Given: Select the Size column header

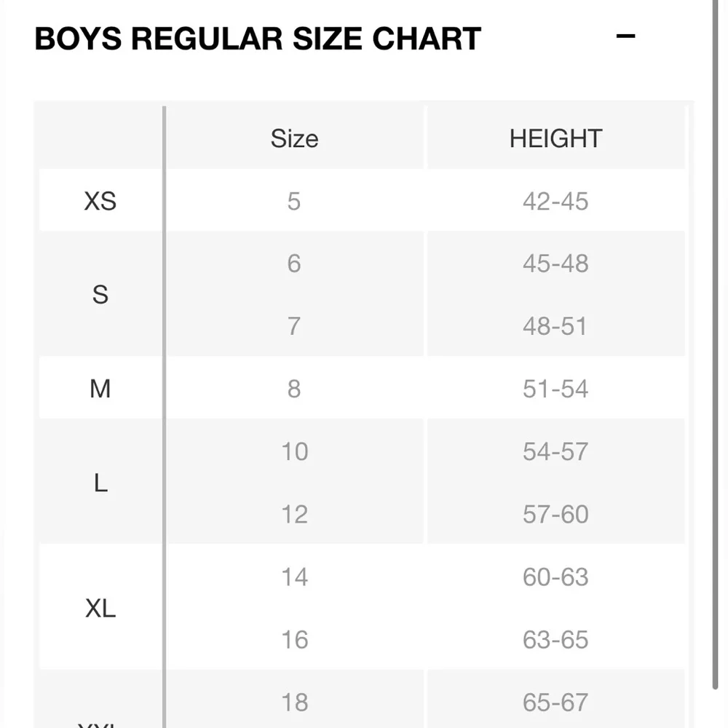Looking at the screenshot, I should click(x=294, y=138).
